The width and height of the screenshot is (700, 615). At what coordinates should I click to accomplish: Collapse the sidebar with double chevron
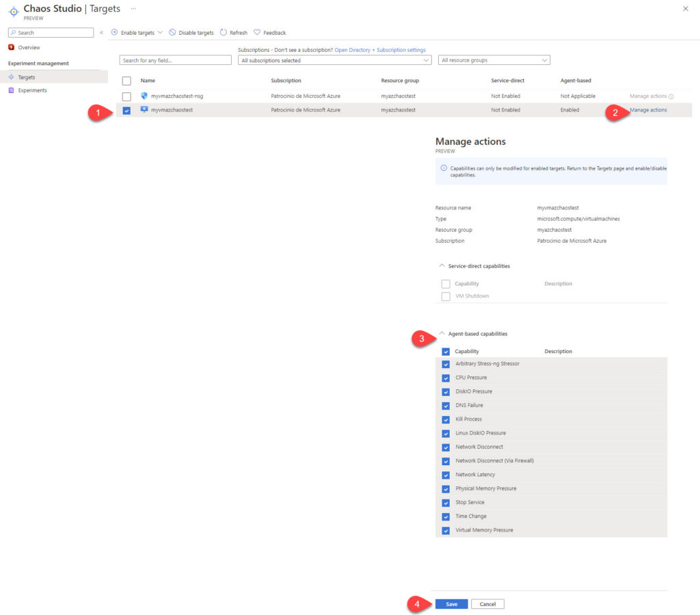(x=101, y=33)
